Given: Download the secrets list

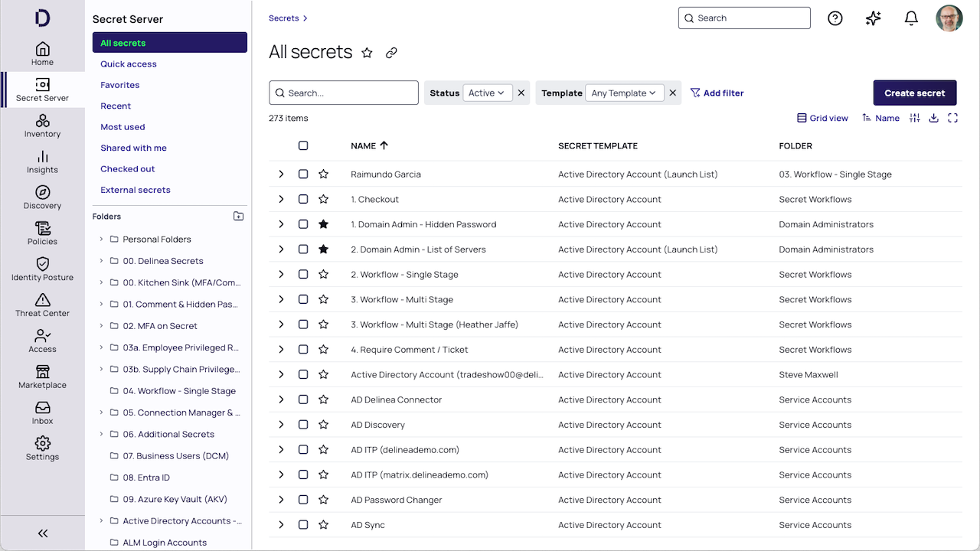Looking at the screenshot, I should point(933,118).
